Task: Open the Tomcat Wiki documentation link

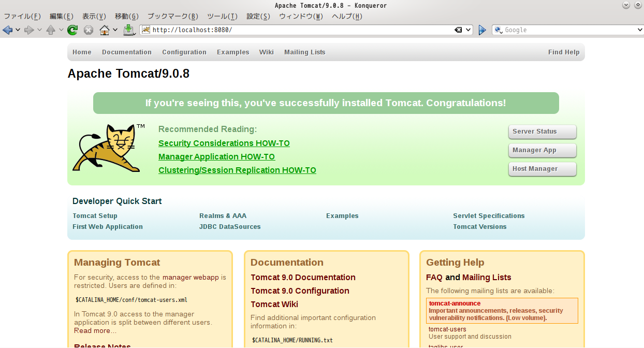Action: click(274, 304)
